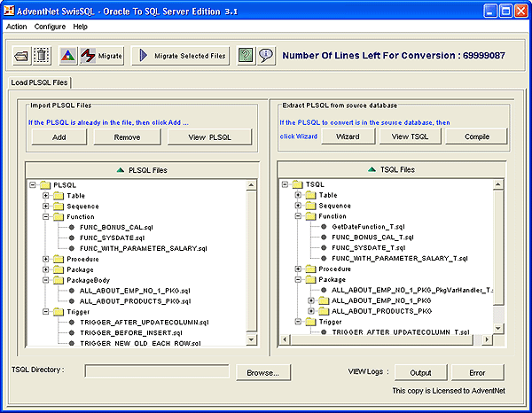Viewport: 532px width, 413px height.
Task: Click the Add button
Action: pyautogui.click(x=59, y=137)
